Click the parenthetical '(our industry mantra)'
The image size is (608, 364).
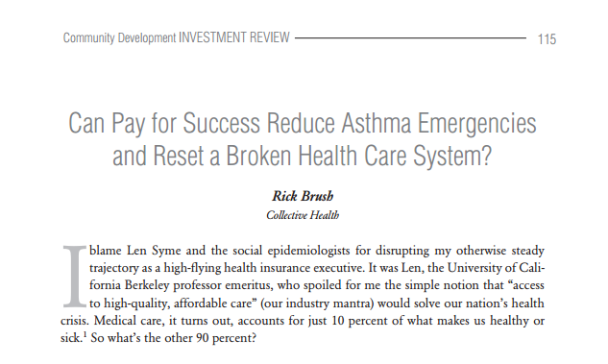click(317, 303)
